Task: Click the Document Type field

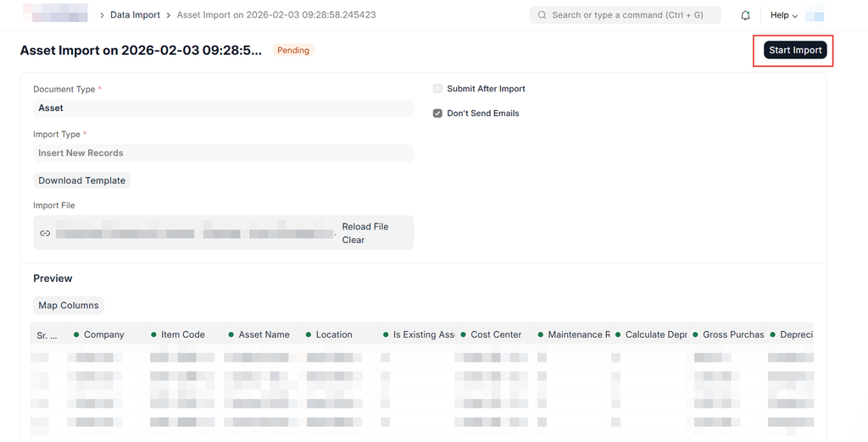Action: tap(223, 108)
